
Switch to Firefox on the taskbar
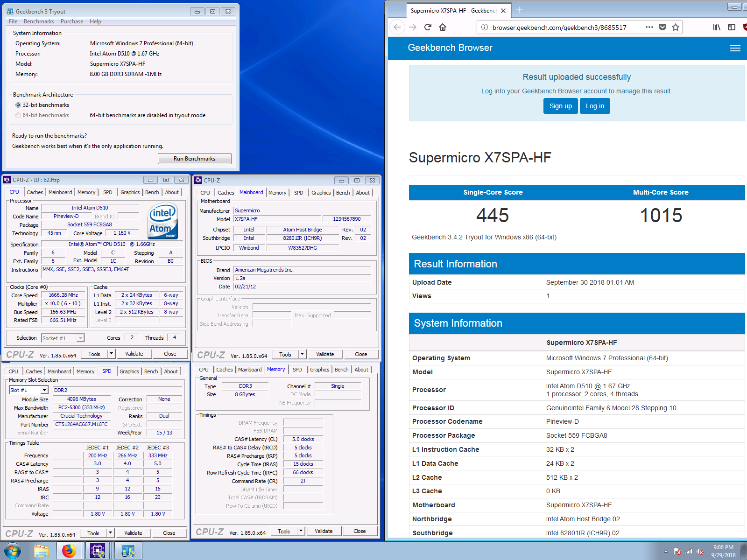coord(69,551)
